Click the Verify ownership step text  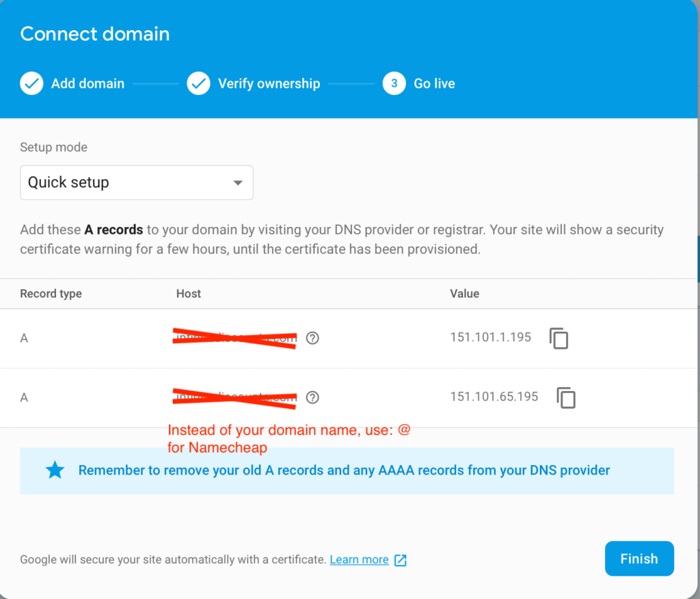pos(269,83)
